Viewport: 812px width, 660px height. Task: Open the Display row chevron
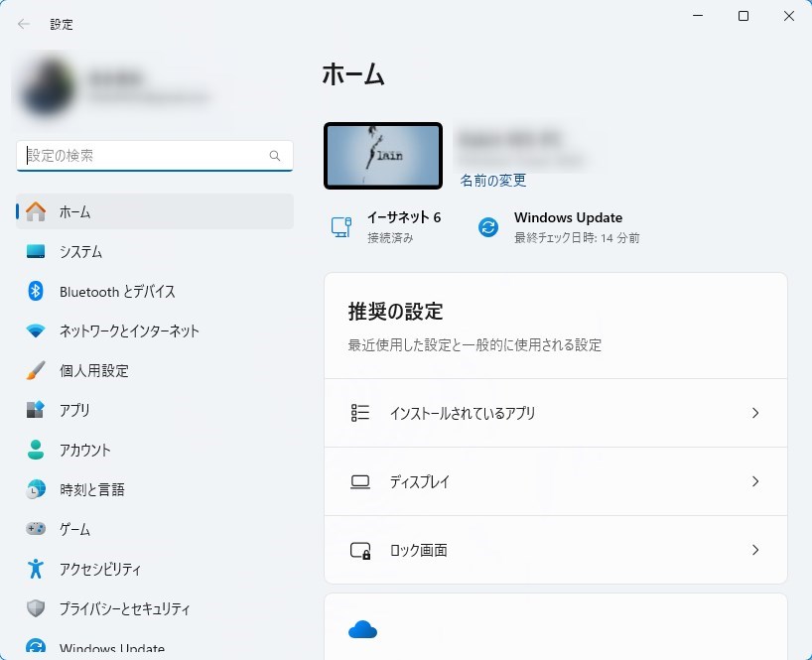755,481
